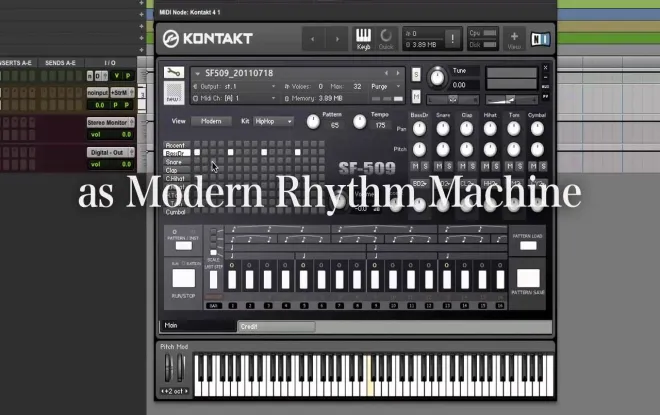Click the PATTERN LOAD button
This screenshot has height=415, width=660.
[528, 246]
